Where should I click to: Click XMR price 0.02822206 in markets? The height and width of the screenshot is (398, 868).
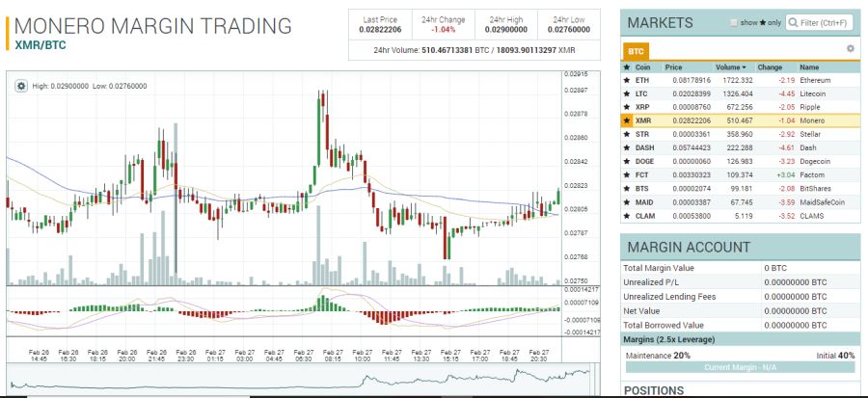(x=692, y=120)
